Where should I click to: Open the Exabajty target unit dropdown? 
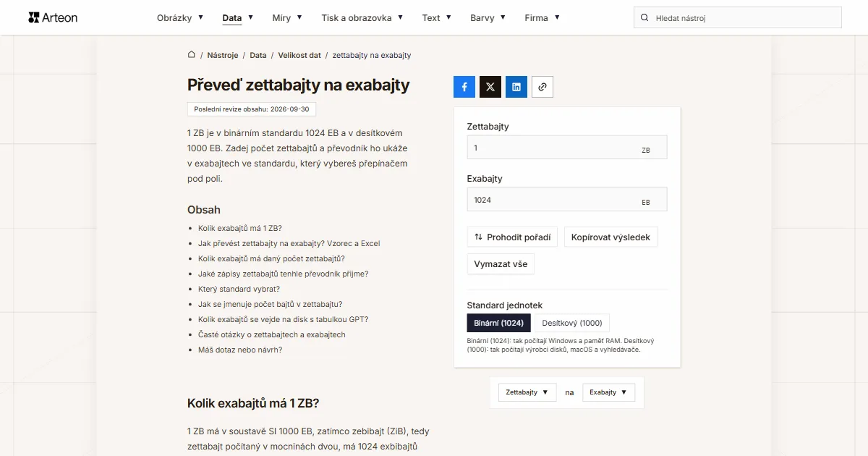tap(608, 392)
